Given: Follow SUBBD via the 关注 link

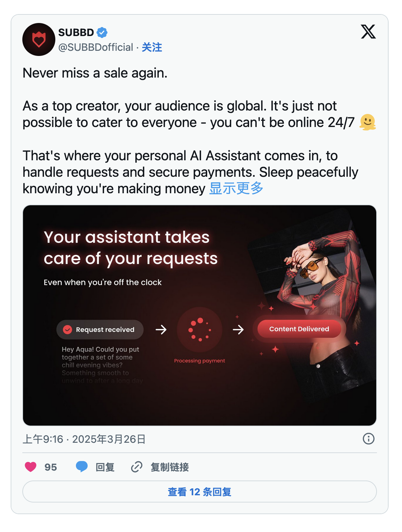Looking at the screenshot, I should [x=152, y=47].
